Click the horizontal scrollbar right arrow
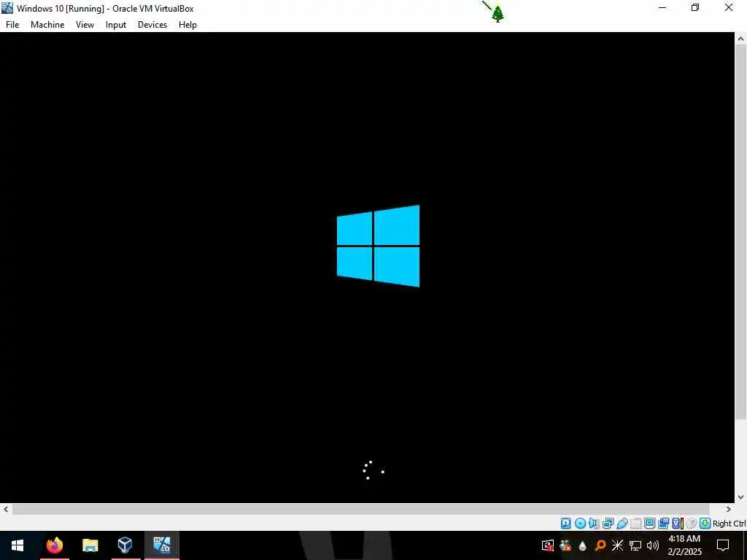Image resolution: width=747 pixels, height=560 pixels. click(729, 510)
